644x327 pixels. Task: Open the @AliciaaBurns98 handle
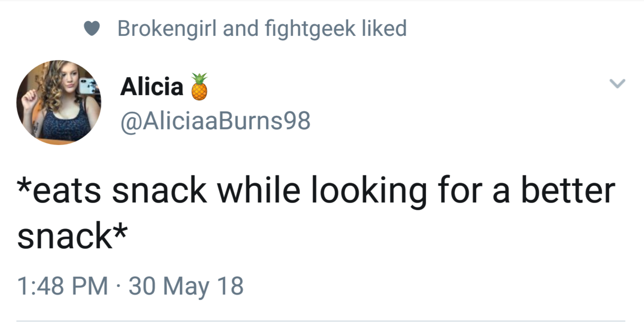215,120
